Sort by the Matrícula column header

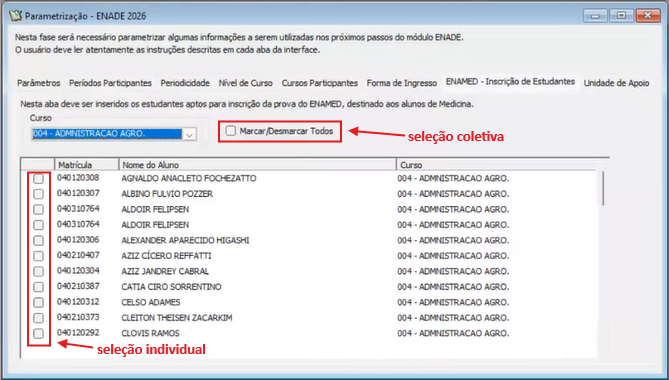87,165
